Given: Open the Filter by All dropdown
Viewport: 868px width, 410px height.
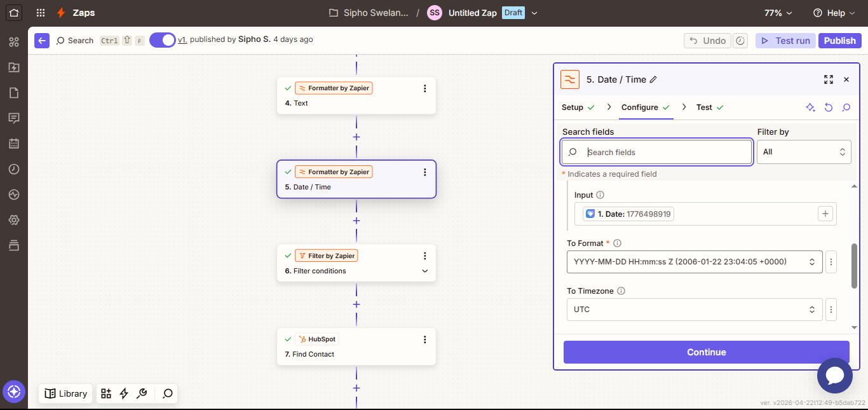Looking at the screenshot, I should pyautogui.click(x=804, y=152).
